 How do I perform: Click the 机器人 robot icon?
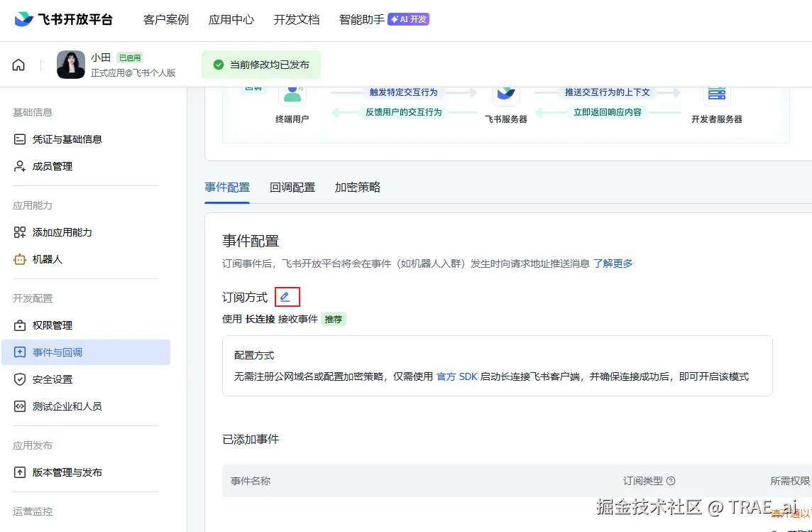pyautogui.click(x=20, y=259)
